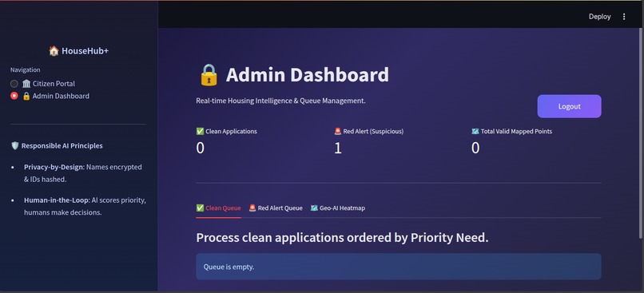Click the 'Privacy-by-Design' principle text
Image resolution: width=644 pixels, height=293 pixels.
(x=83, y=173)
